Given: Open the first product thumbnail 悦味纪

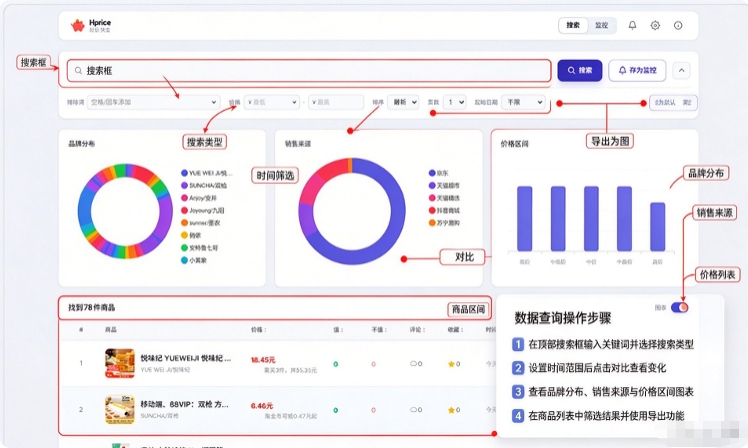Looking at the screenshot, I should 119,363.
